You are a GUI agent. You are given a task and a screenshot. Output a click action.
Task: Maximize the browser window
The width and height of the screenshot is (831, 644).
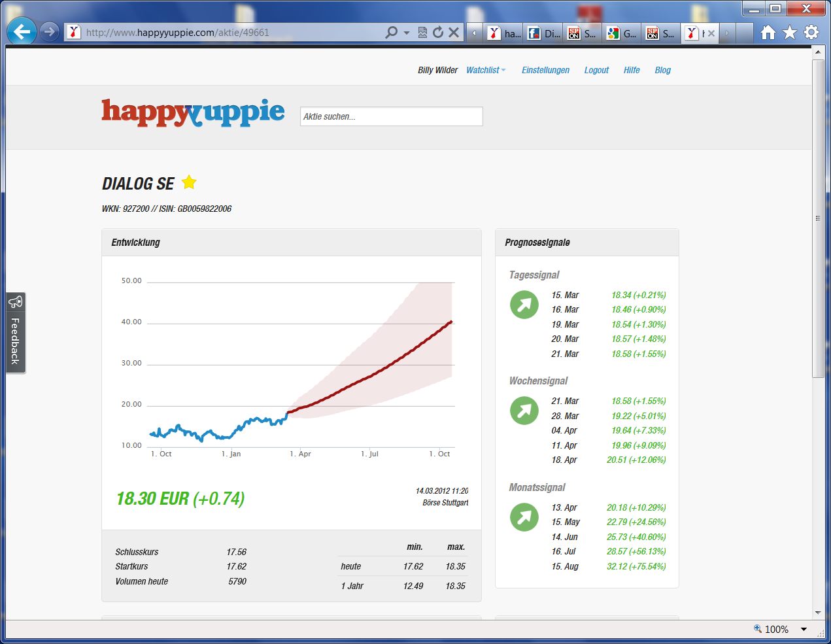click(x=775, y=8)
